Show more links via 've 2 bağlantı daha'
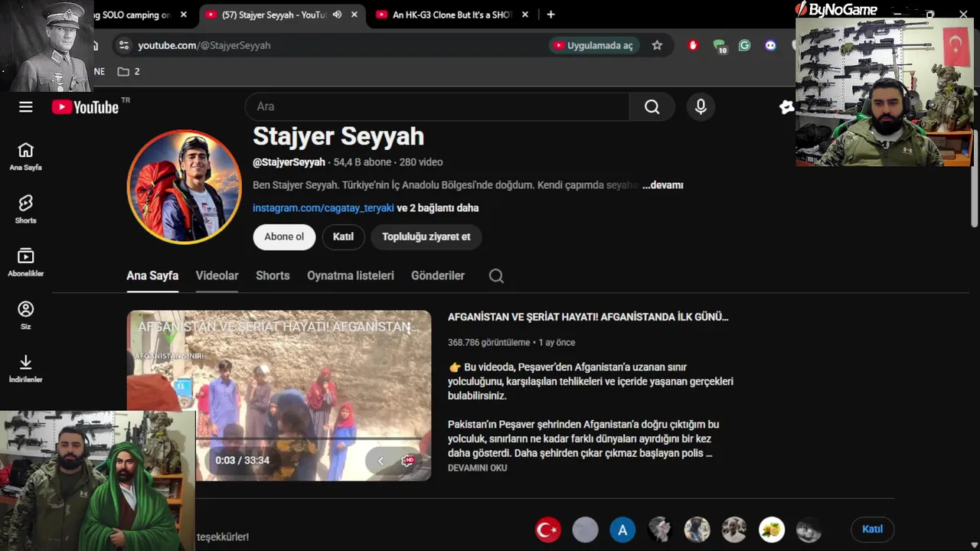 (438, 208)
